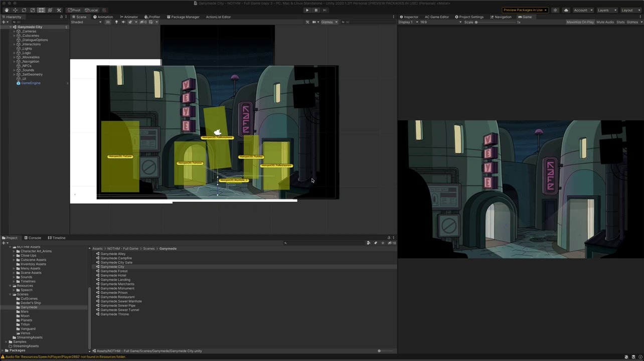Screen dimensions: 644x361
Task: Select the Move tool
Action: 15,10
